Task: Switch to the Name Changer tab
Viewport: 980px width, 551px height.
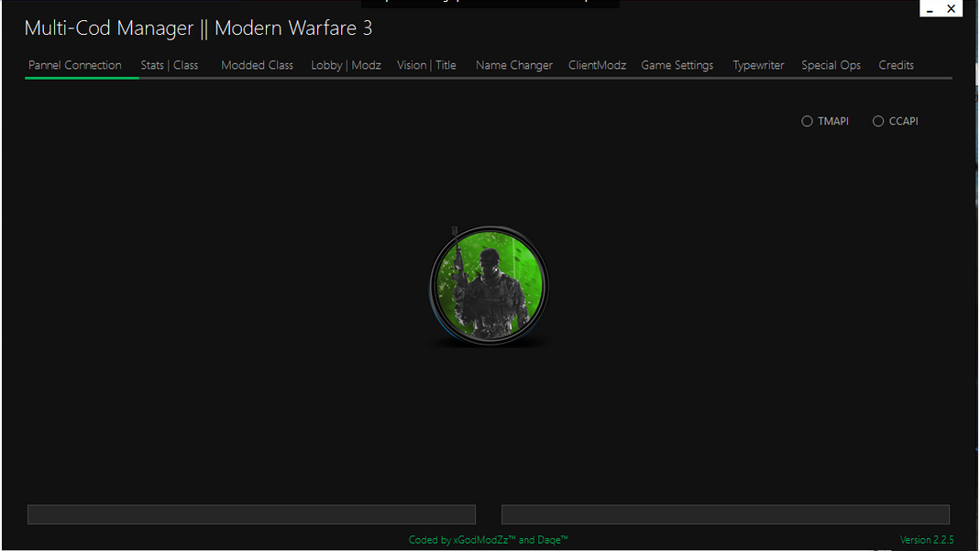Action: (x=513, y=65)
